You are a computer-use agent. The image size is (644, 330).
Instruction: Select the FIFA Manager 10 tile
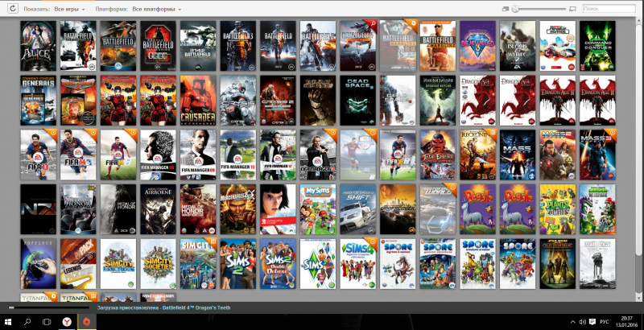pos(237,155)
